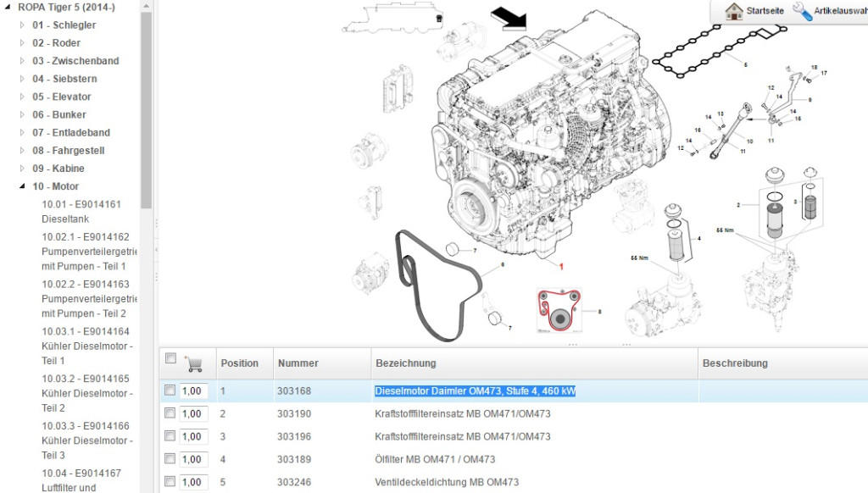Sort by the Position column header
Screen dimensions: 868x493
[x=240, y=363]
